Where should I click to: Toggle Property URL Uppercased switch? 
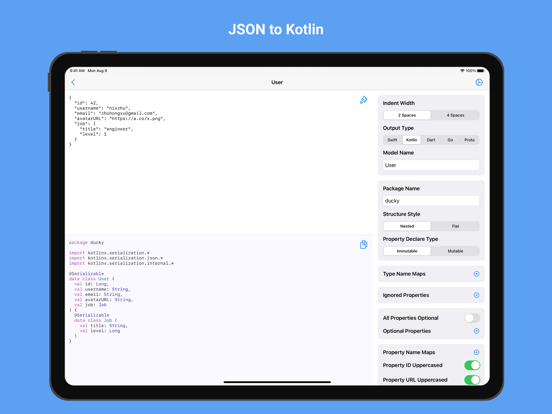472,380
